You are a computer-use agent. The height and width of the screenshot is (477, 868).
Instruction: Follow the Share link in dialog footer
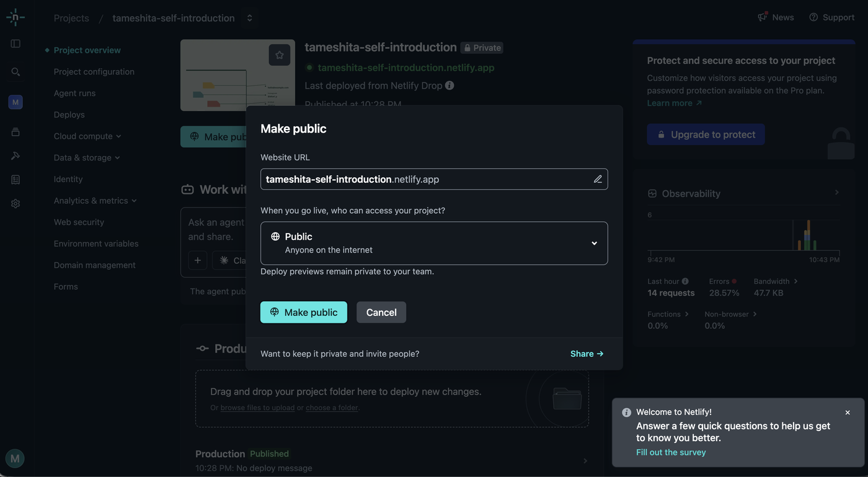[x=587, y=354]
